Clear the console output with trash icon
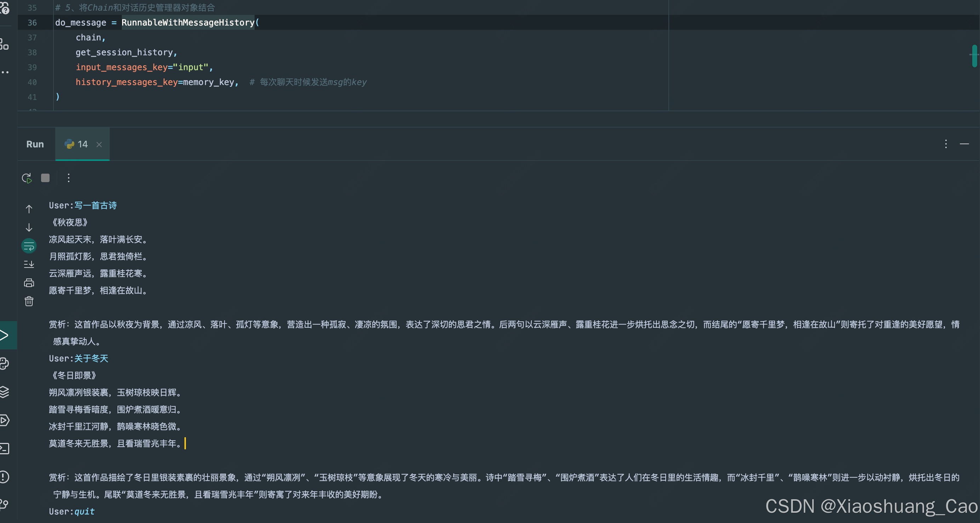The width and height of the screenshot is (980, 523). click(x=29, y=301)
